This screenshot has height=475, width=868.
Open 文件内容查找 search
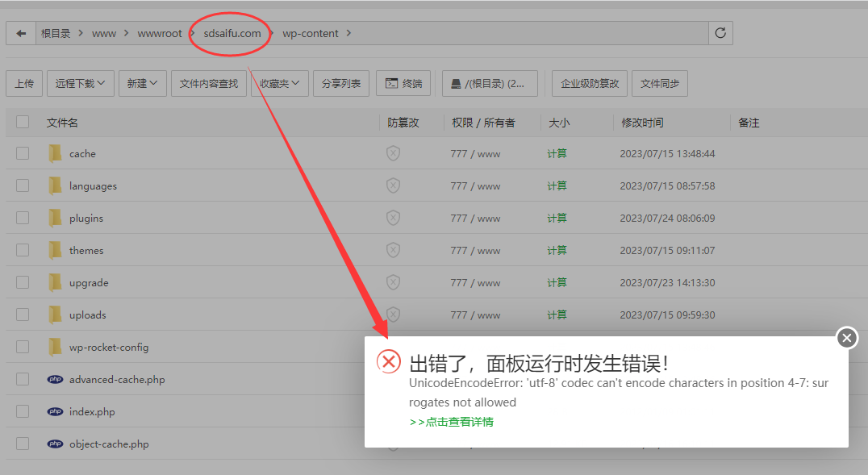[209, 84]
